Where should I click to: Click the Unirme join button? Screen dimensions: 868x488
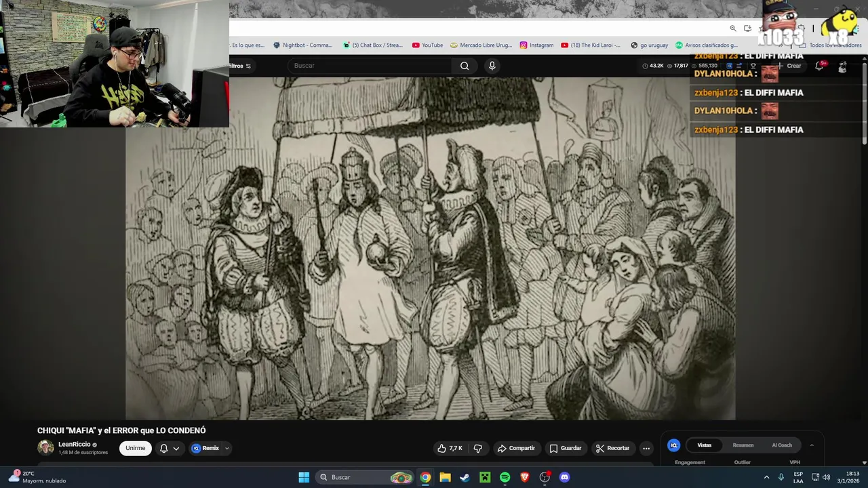tap(136, 448)
